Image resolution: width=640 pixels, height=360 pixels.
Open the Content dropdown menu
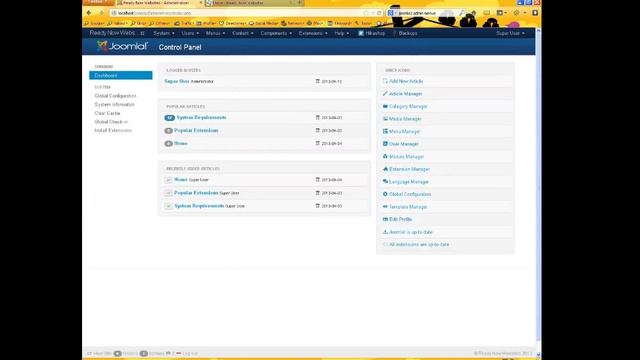(243, 33)
